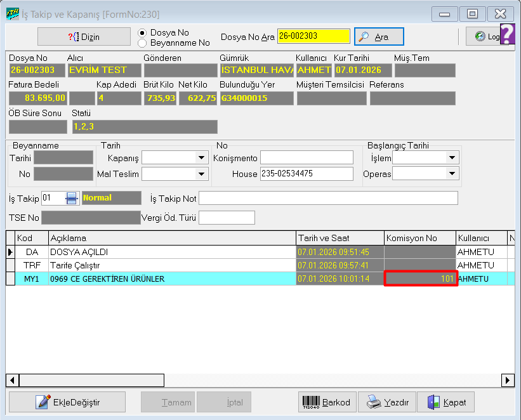Click the Tarih ve Saat column header

click(340, 238)
